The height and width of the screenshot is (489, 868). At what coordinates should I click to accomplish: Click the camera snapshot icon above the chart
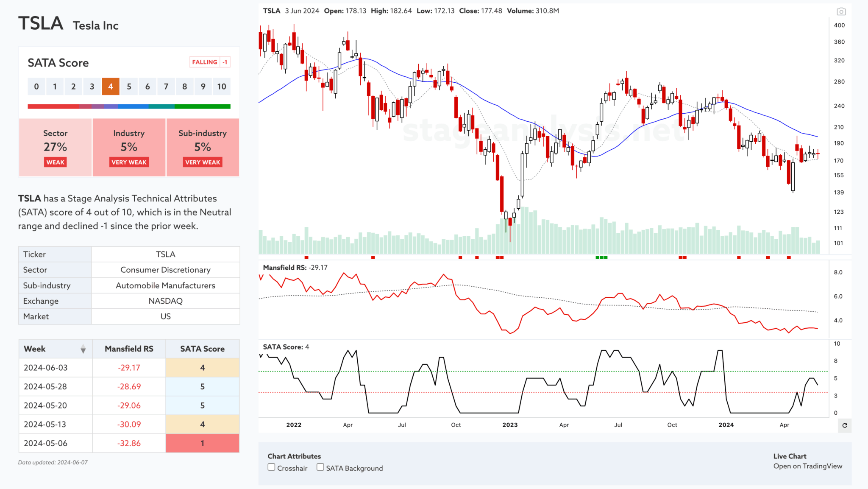pyautogui.click(x=841, y=11)
